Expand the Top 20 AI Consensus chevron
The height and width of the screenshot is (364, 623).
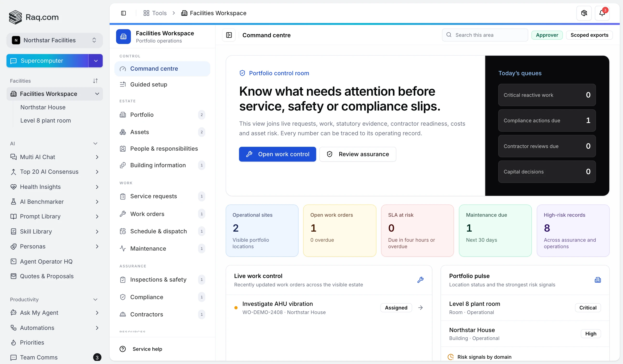(x=97, y=172)
